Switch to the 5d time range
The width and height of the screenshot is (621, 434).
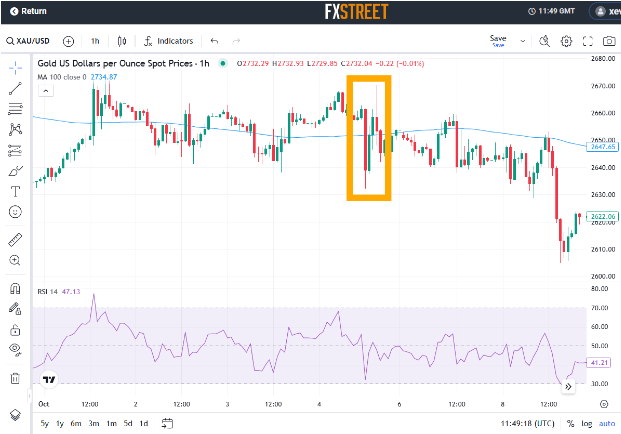pos(126,423)
